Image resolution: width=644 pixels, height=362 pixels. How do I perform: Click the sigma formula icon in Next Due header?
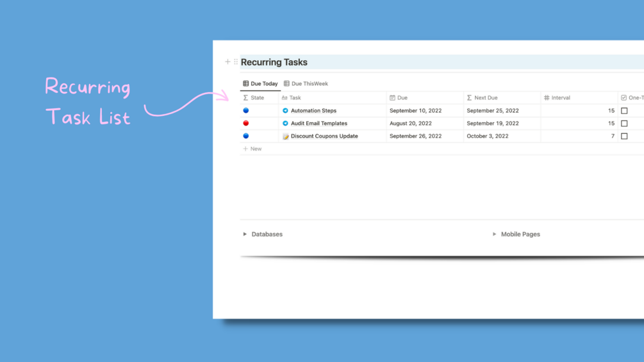coord(470,97)
